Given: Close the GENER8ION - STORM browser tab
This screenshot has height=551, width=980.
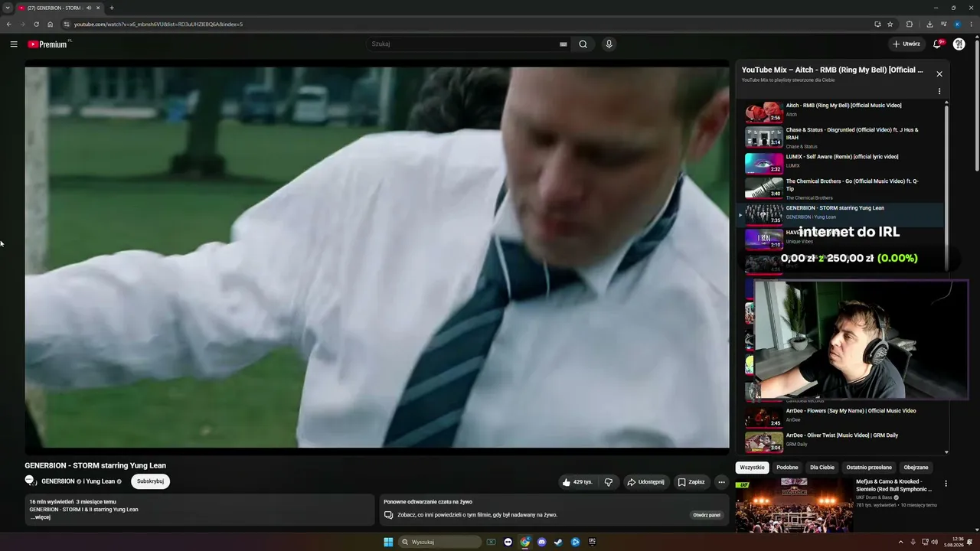Looking at the screenshot, I should click(x=98, y=8).
